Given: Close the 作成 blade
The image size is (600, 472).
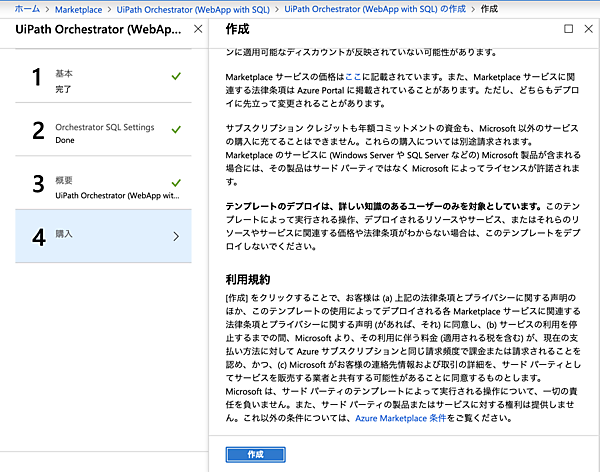Looking at the screenshot, I should tap(587, 30).
